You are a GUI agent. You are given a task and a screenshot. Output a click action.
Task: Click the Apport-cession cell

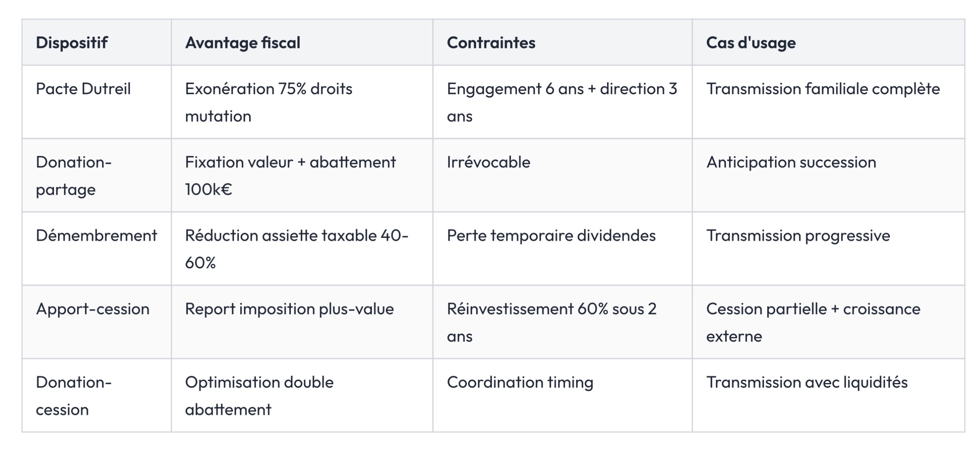tap(97, 322)
